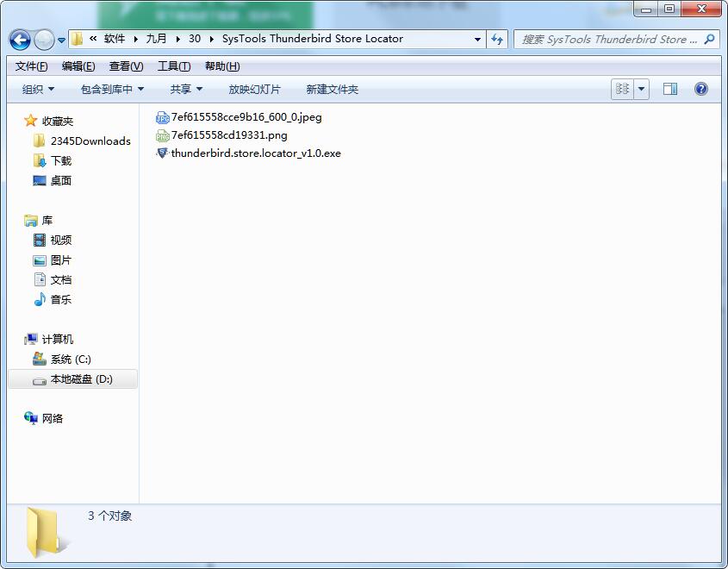Click the star icon next to 收藏夹
The image size is (728, 569).
point(31,121)
